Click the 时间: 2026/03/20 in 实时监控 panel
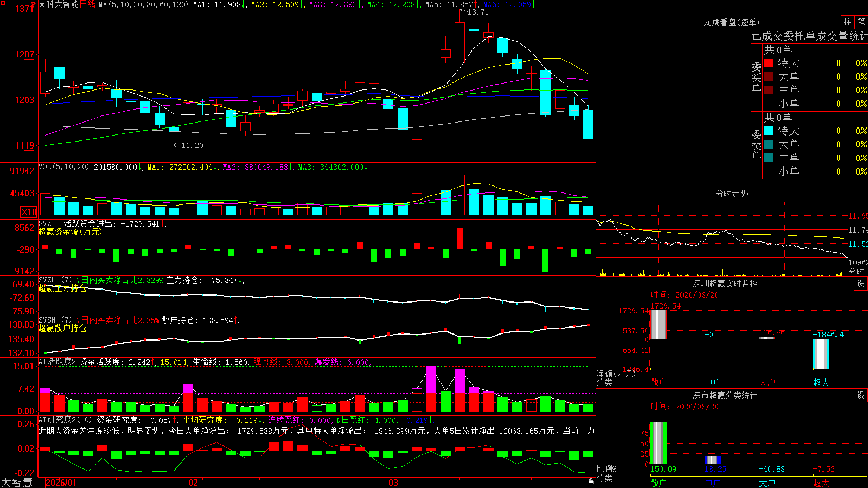 (685, 295)
